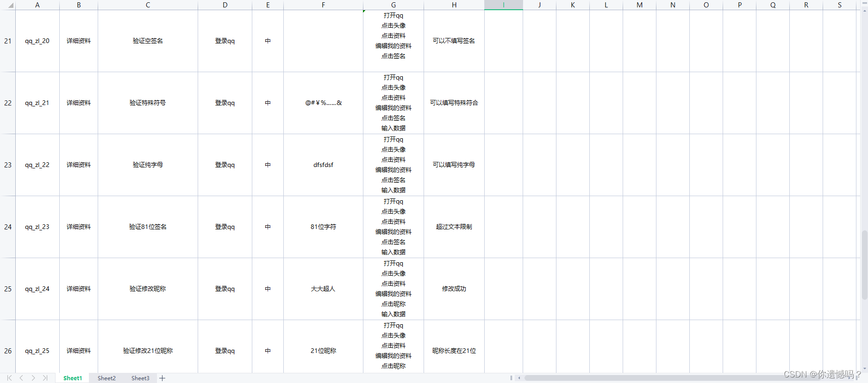Select row 25 header
The height and width of the screenshot is (383, 868).
[8, 289]
